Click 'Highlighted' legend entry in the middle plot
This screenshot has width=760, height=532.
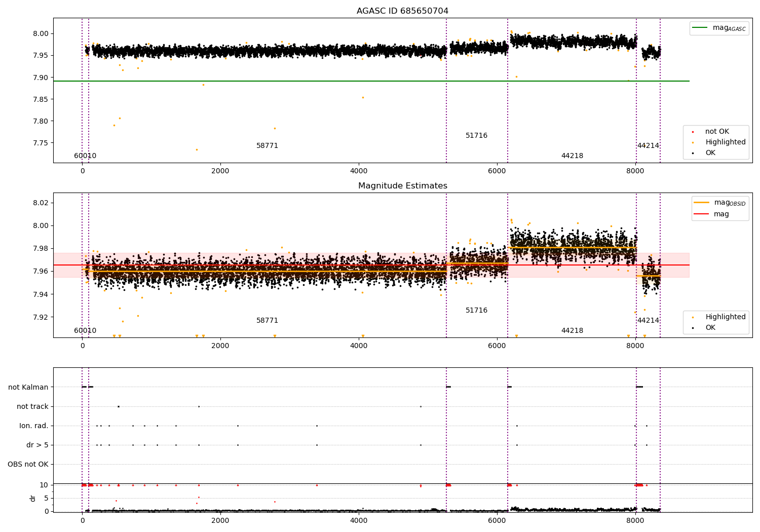(725, 317)
